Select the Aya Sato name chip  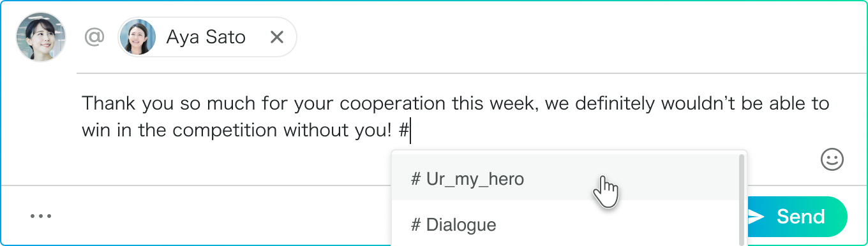coord(207,37)
